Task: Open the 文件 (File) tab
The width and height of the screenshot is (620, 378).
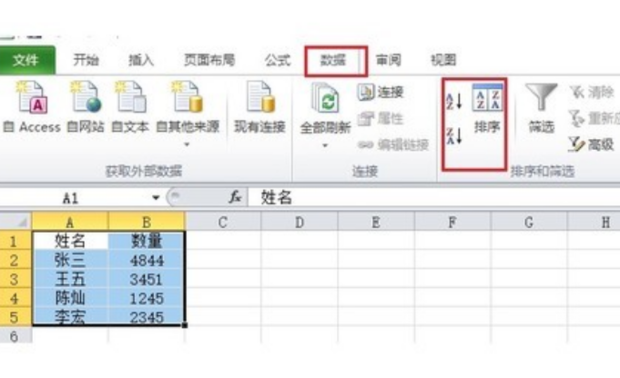Action: point(27,60)
